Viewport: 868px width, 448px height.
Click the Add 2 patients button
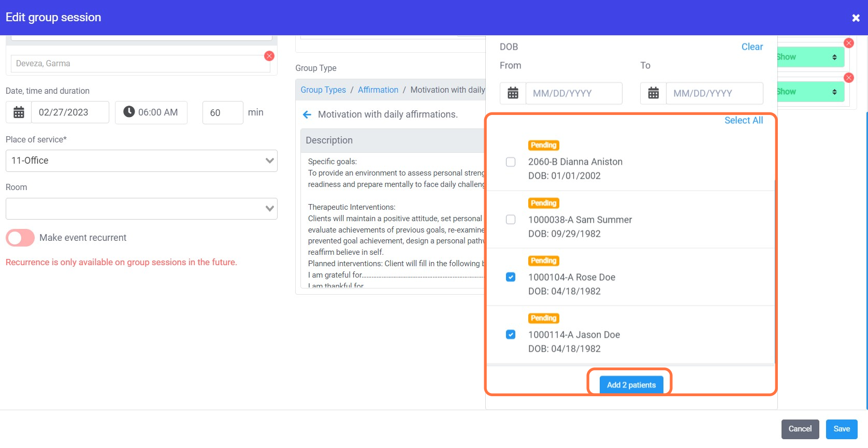(631, 385)
